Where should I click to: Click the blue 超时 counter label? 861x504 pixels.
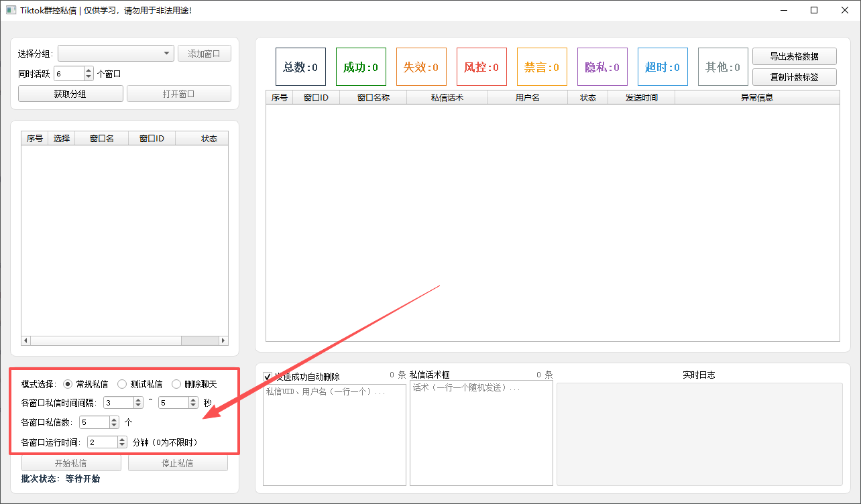(663, 67)
